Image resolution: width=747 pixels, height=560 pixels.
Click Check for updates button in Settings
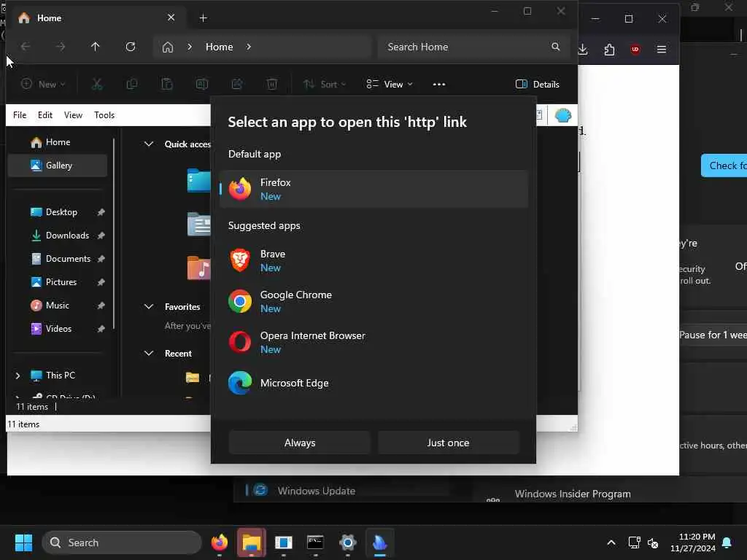[724, 166]
